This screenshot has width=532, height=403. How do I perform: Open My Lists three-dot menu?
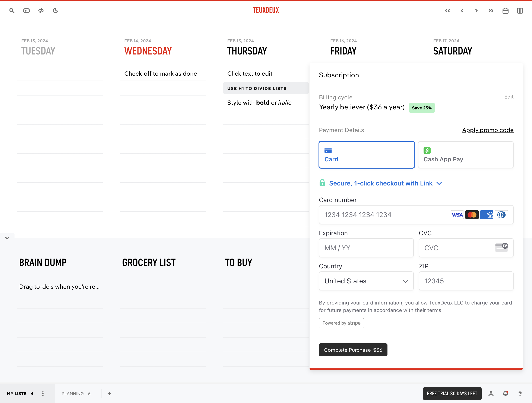coord(43,393)
